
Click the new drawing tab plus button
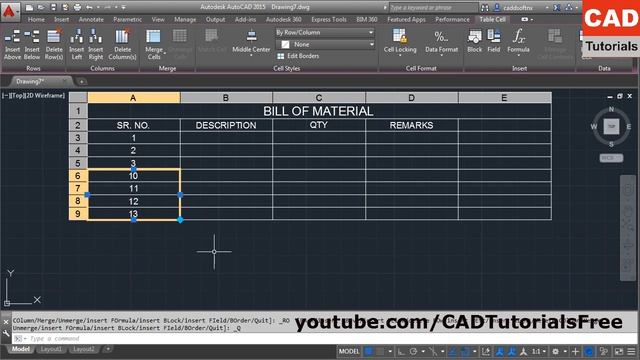tap(82, 82)
